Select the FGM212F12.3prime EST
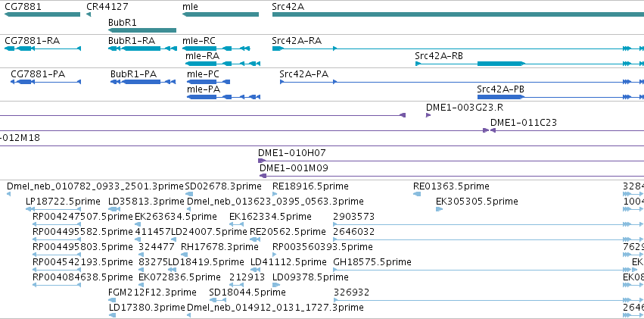Viewport: 644px width, 319px height. [x=112, y=301]
